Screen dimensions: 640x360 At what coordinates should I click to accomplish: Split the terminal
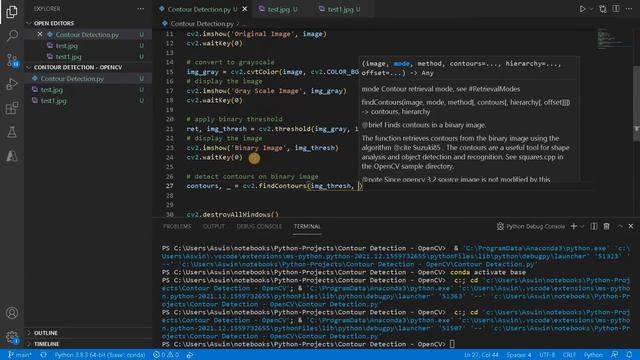coord(594,227)
